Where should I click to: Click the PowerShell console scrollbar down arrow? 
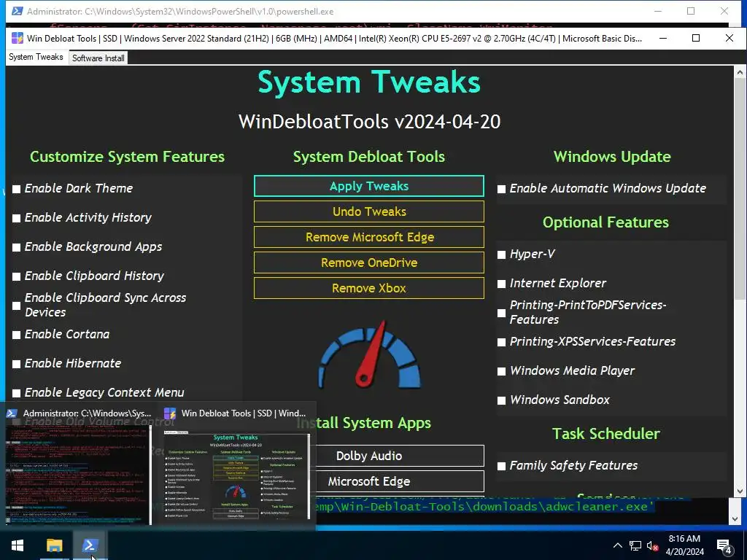click(x=734, y=519)
